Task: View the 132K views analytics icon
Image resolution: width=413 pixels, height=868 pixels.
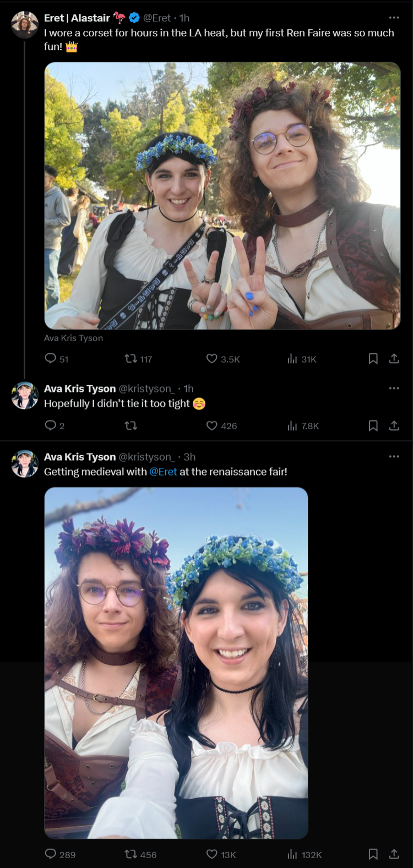Action: 292,854
